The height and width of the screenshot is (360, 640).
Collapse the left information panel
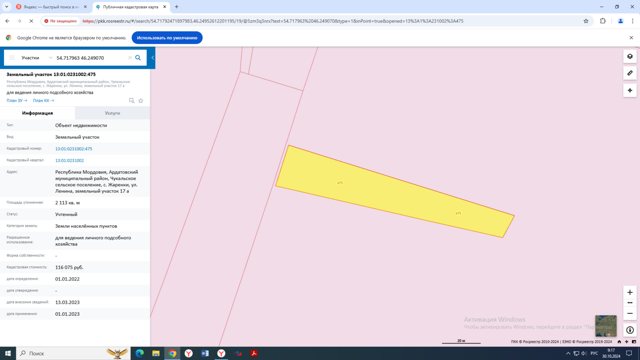pyautogui.click(x=153, y=58)
